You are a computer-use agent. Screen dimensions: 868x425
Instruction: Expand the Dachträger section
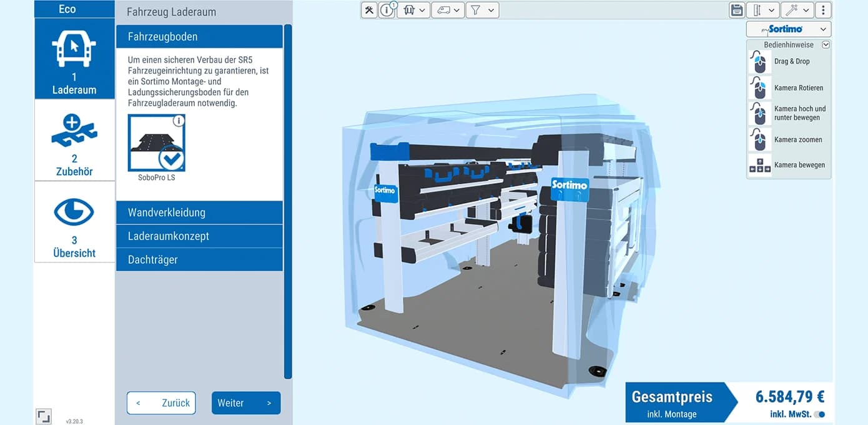point(199,259)
